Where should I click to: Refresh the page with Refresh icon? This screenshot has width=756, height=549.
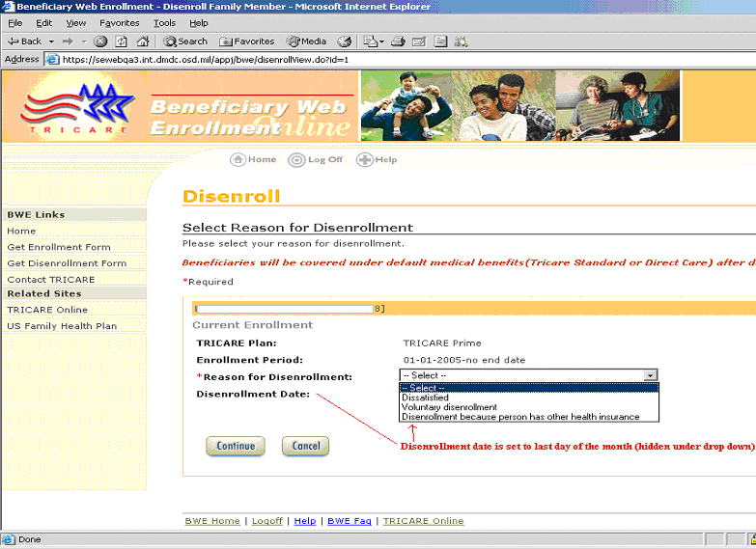pyautogui.click(x=122, y=41)
